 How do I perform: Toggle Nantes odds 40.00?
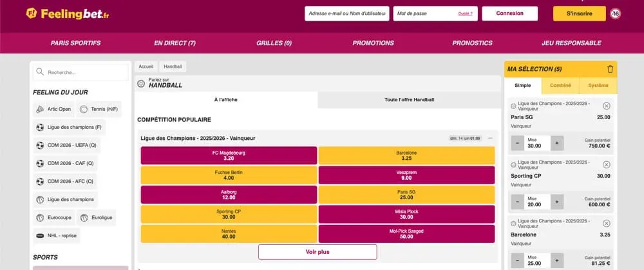(x=229, y=234)
